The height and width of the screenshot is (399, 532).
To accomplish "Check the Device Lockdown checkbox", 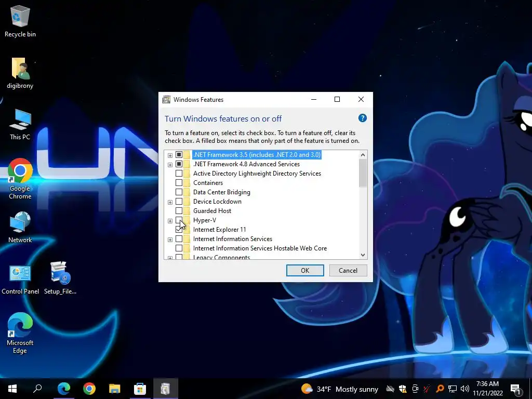I will (179, 202).
